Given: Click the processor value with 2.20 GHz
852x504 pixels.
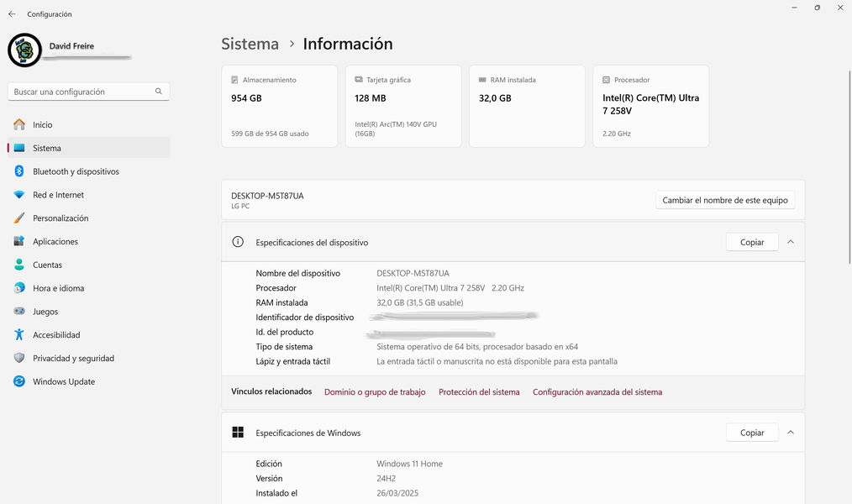Looking at the screenshot, I should pos(450,288).
